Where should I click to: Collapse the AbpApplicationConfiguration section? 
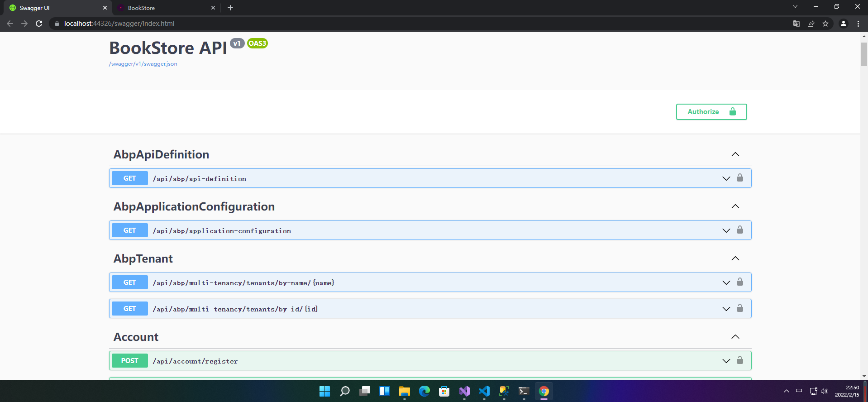735,206
